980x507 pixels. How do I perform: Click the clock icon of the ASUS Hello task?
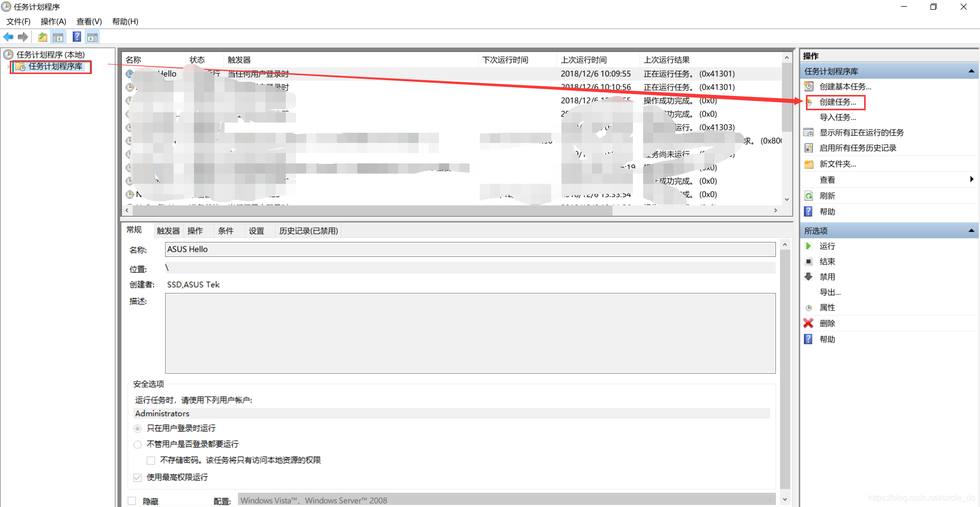(130, 74)
